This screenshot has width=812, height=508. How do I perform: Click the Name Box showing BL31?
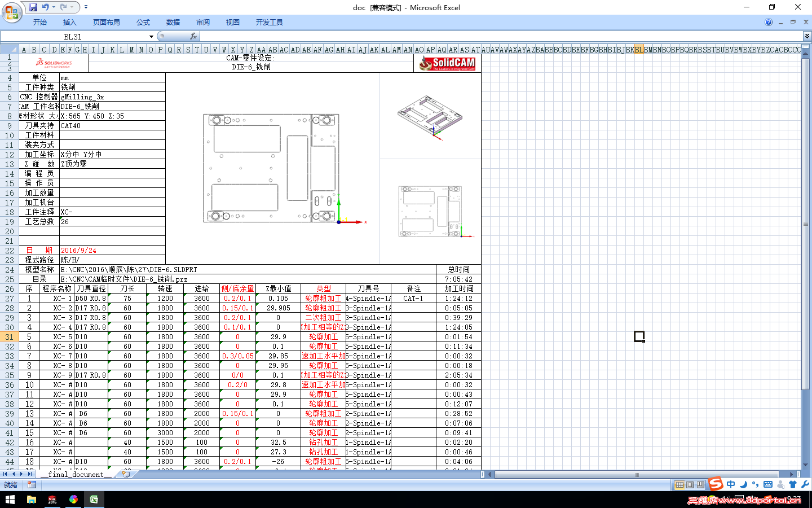pos(73,37)
